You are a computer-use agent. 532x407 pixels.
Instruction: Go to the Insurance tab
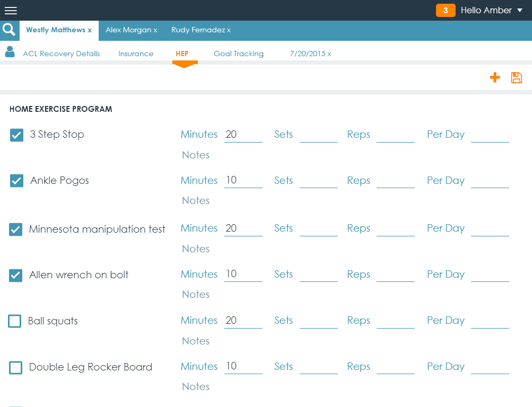[136, 54]
